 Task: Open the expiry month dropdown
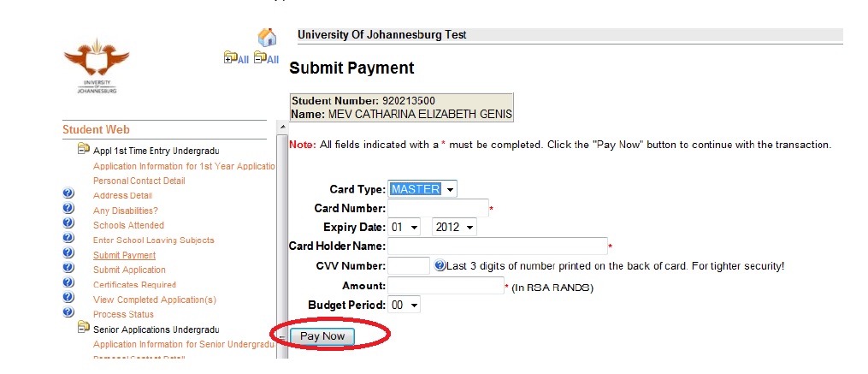coord(404,228)
